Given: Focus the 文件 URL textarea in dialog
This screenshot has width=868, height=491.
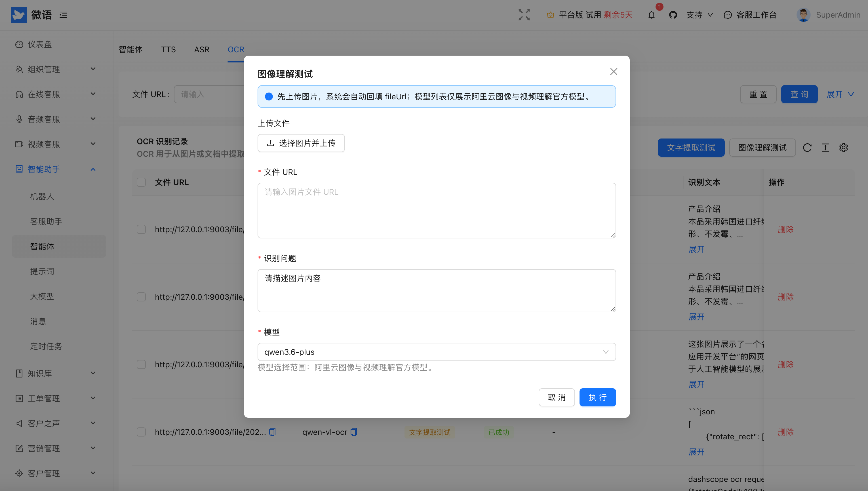Looking at the screenshot, I should 436,210.
